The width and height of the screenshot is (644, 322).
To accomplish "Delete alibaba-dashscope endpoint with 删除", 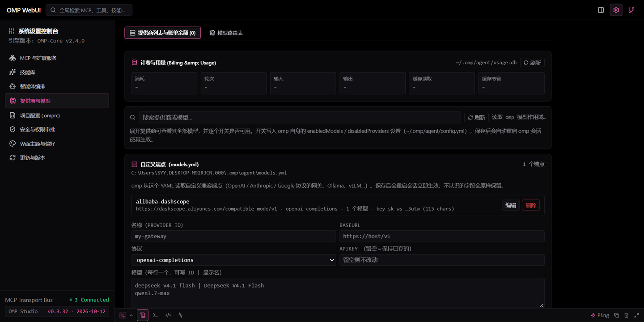I will [x=531, y=205].
